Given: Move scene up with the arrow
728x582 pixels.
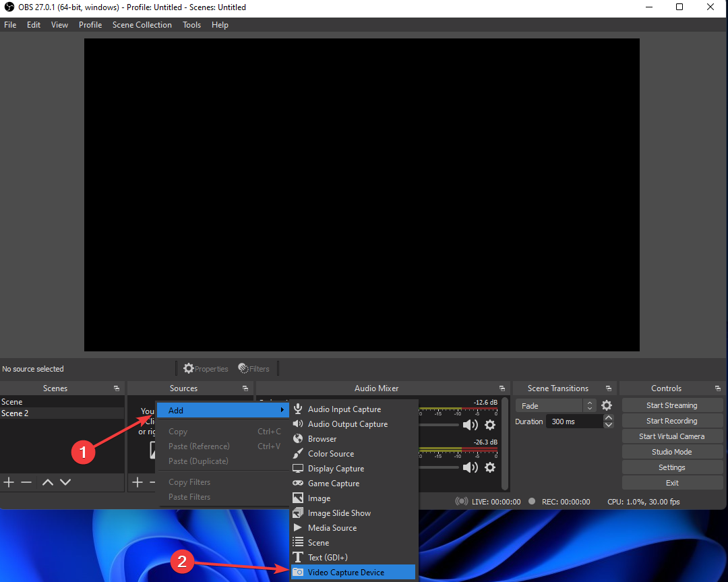Looking at the screenshot, I should (x=47, y=482).
